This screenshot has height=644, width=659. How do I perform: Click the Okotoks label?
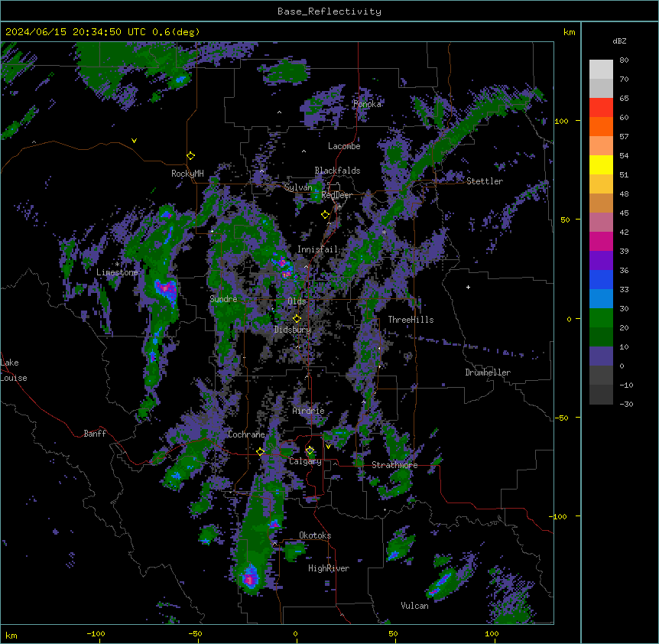[315, 535]
